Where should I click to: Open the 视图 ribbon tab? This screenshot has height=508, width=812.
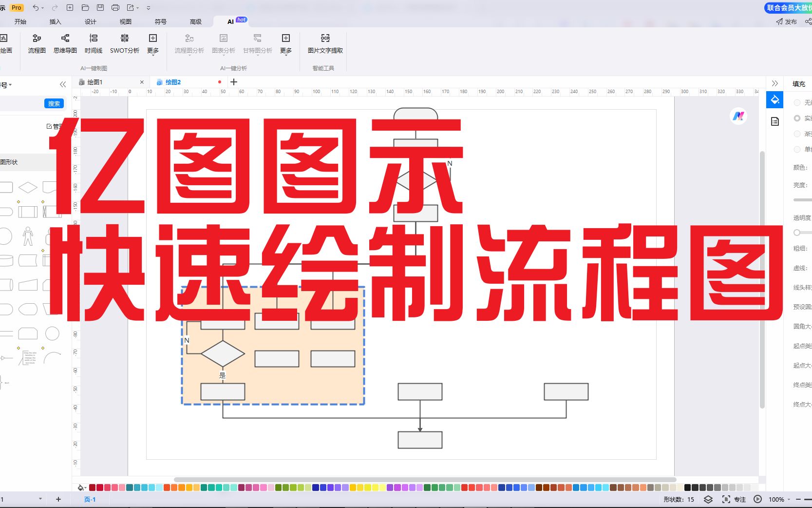[126, 21]
